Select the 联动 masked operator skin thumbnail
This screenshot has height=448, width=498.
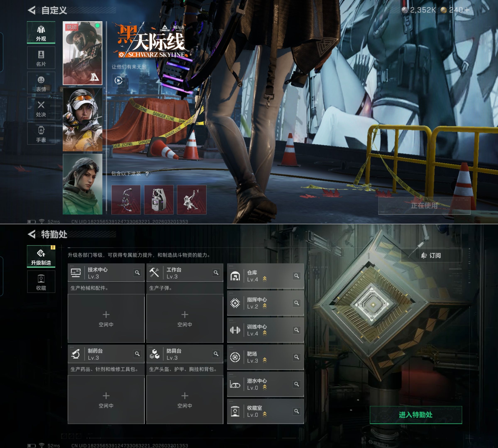(83, 53)
